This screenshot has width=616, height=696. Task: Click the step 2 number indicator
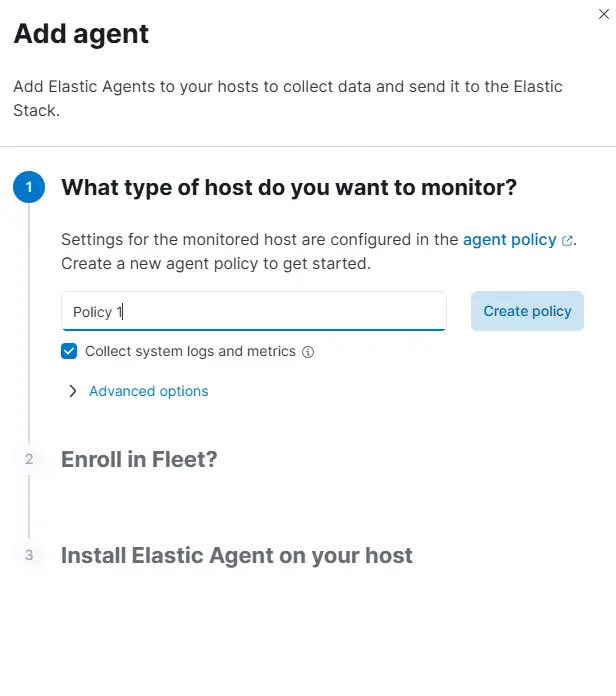(x=29, y=459)
